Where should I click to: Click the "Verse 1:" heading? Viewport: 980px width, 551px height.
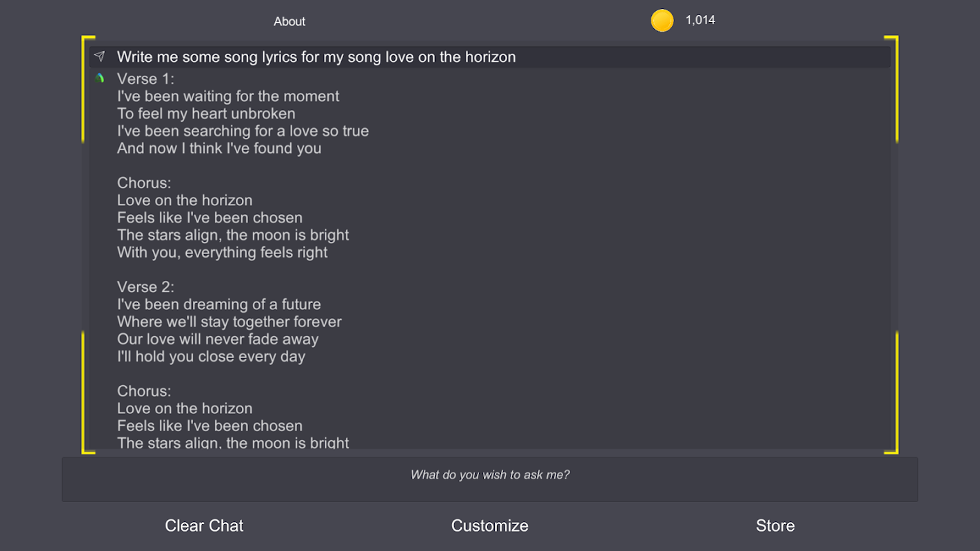point(145,79)
